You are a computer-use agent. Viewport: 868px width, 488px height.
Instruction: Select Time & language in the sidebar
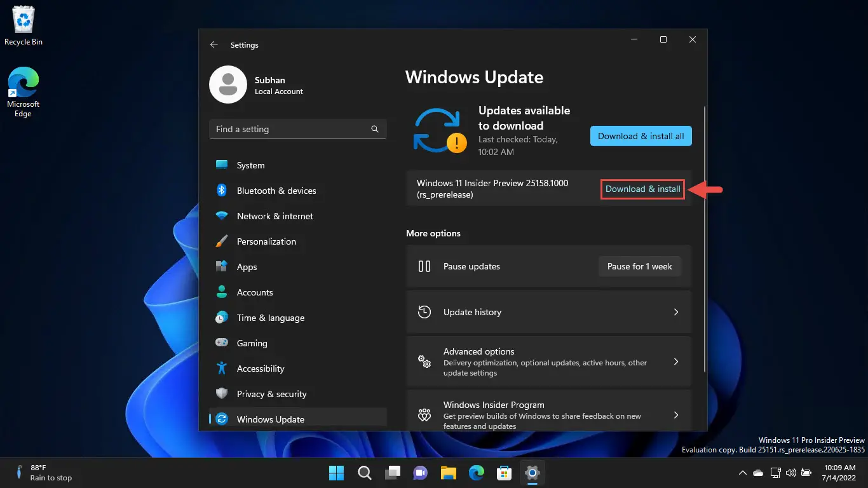(298, 318)
